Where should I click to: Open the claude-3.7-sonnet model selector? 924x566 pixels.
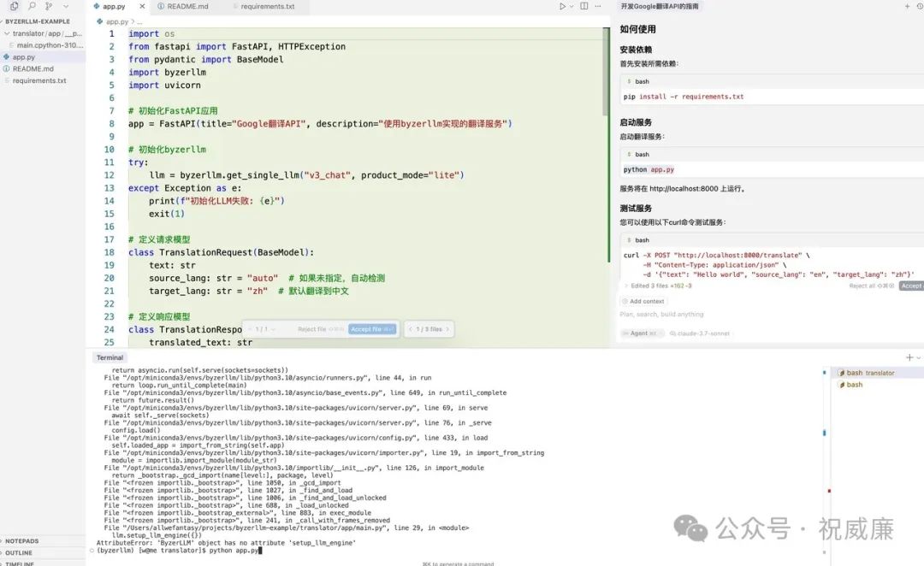click(700, 333)
